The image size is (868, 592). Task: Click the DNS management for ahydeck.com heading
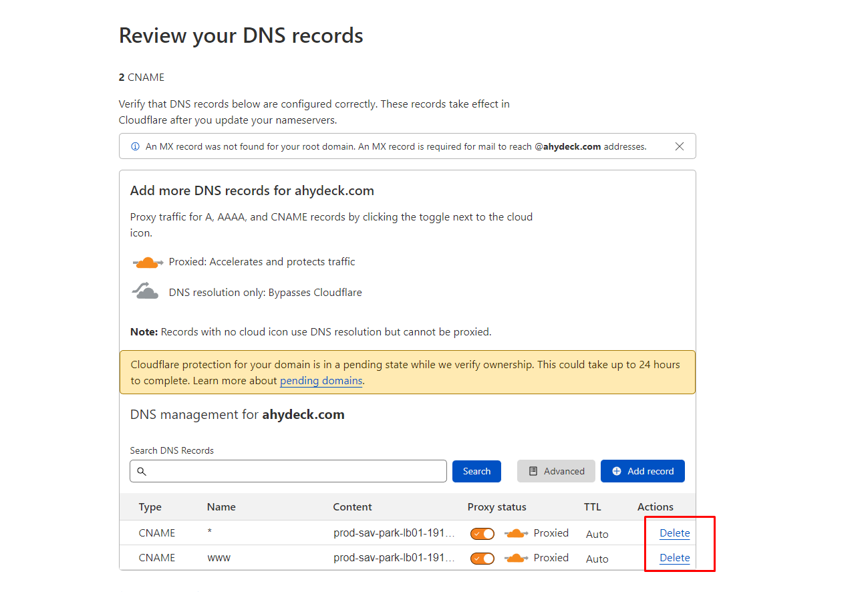point(237,415)
